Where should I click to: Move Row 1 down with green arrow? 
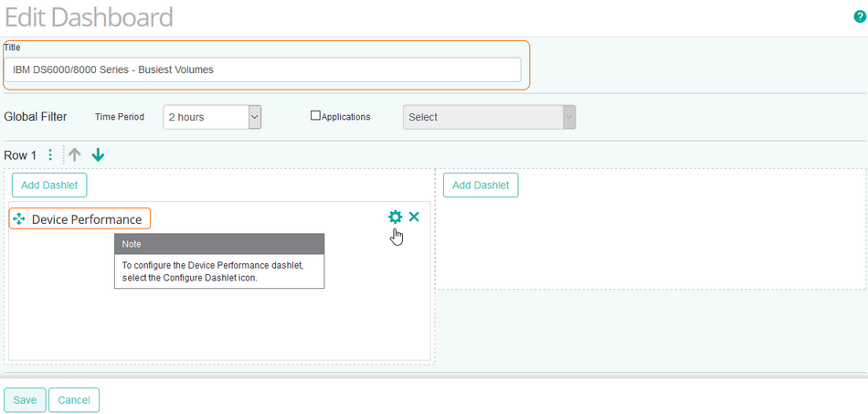pyautogui.click(x=98, y=155)
